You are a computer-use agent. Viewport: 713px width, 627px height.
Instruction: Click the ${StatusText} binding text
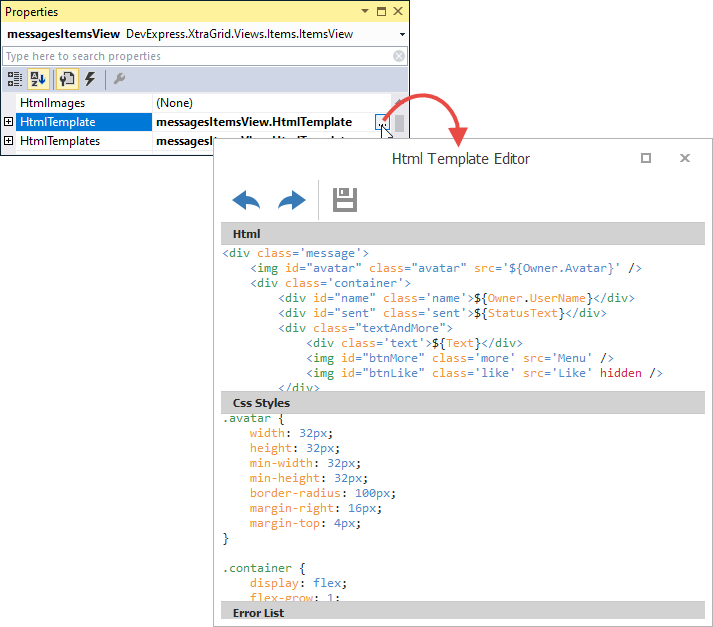click(x=519, y=313)
